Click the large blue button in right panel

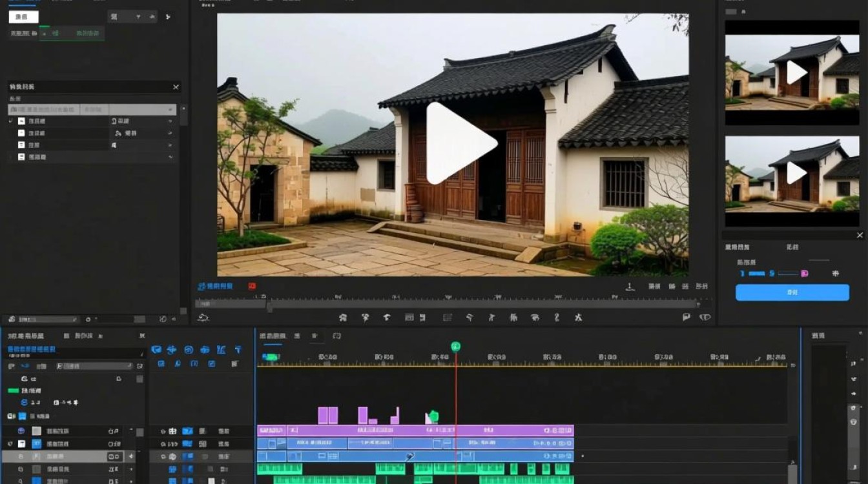pyautogui.click(x=792, y=292)
